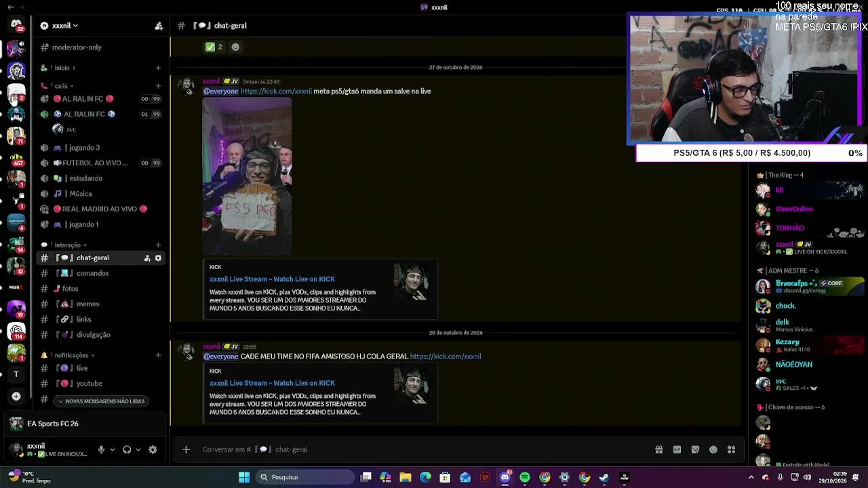Add a reaction next to checkmark reaction
The image size is (868, 488).
[235, 47]
